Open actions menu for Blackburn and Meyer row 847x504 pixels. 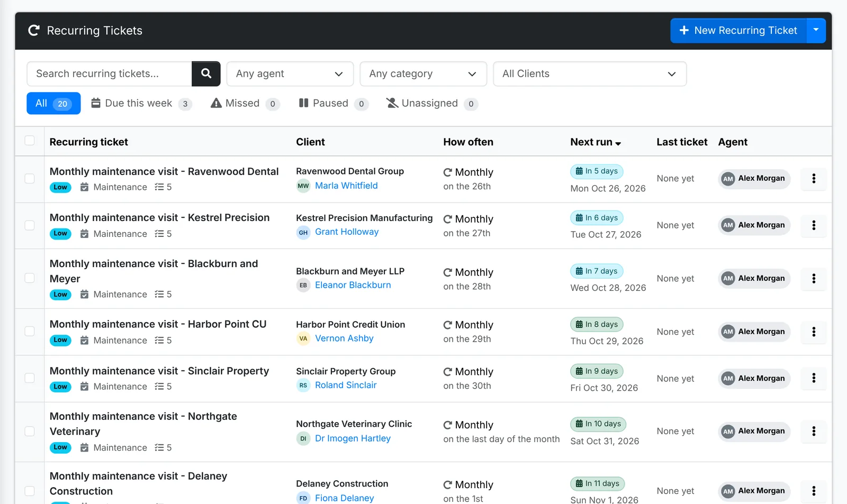coord(814,278)
